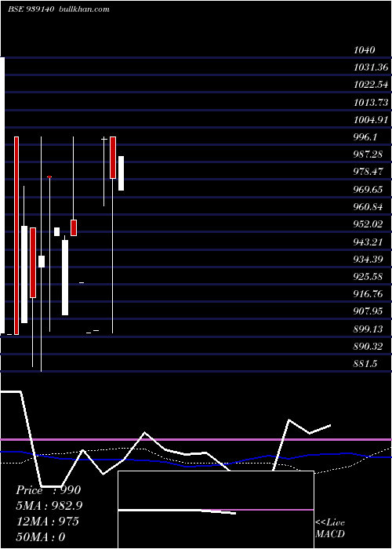This screenshot has height=549, width=392.
Task: Click the <<Live MACD label
Action: click(x=330, y=528)
